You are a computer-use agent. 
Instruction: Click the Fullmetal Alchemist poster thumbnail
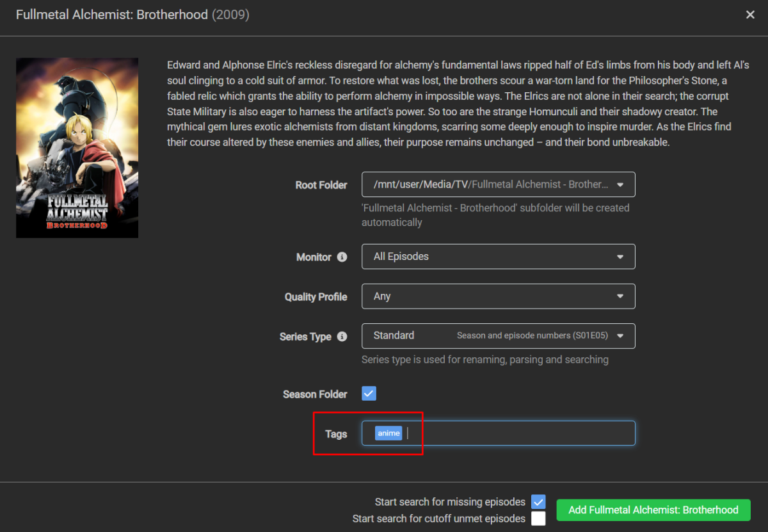tap(77, 148)
